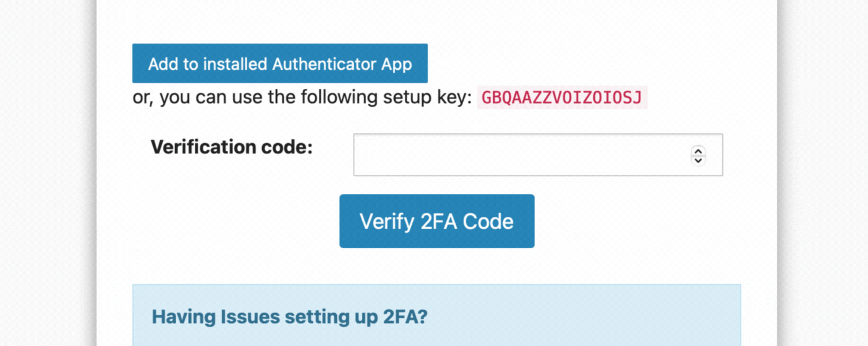Click the white space under Verify 2FA Code
The width and height of the screenshot is (868, 346).
(x=437, y=266)
